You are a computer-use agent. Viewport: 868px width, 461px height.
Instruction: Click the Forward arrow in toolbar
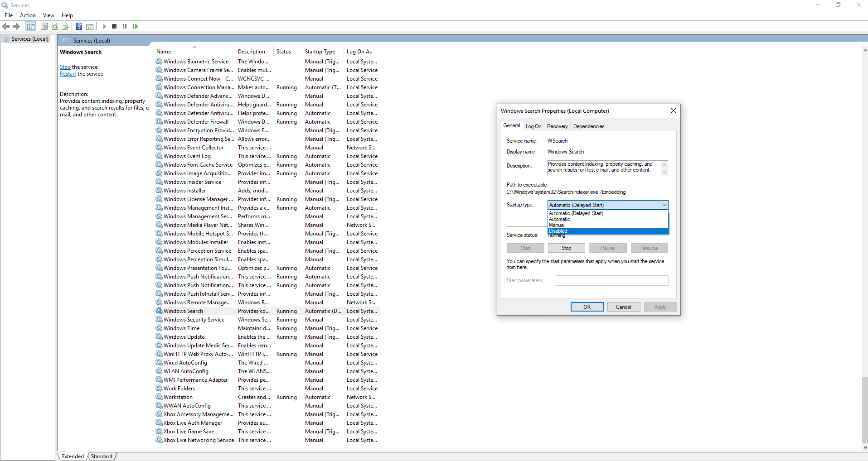coord(16,26)
